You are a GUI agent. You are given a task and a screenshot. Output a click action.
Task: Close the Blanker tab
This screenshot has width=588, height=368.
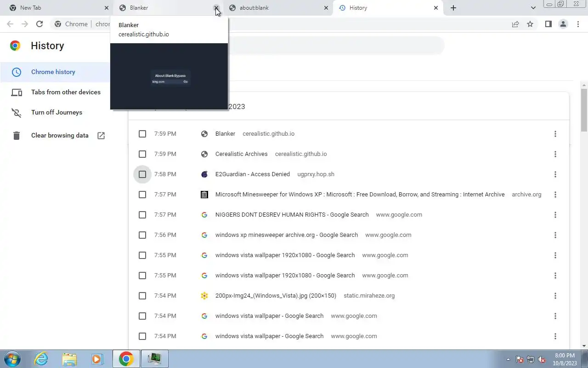pos(216,8)
